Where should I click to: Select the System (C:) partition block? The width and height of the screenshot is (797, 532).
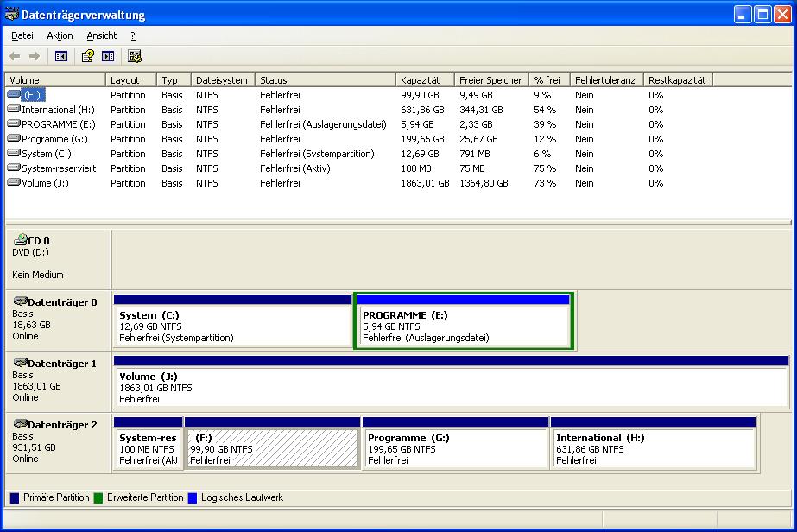coord(233,320)
